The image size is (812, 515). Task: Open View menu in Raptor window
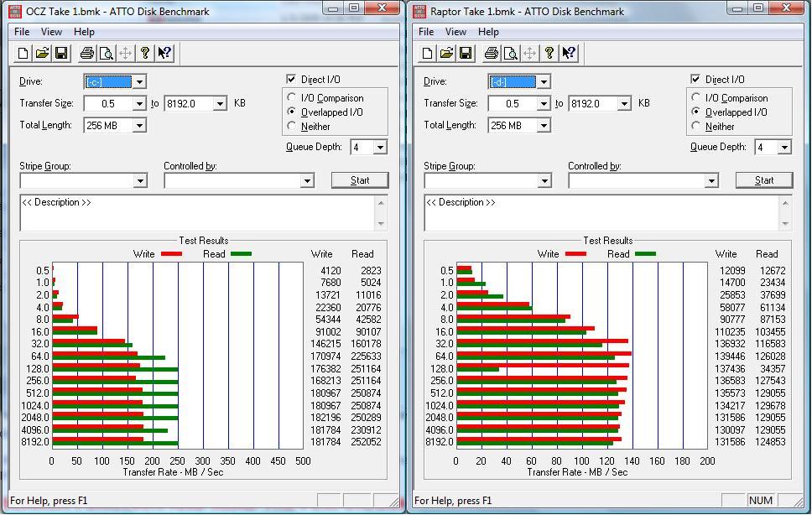pos(455,32)
